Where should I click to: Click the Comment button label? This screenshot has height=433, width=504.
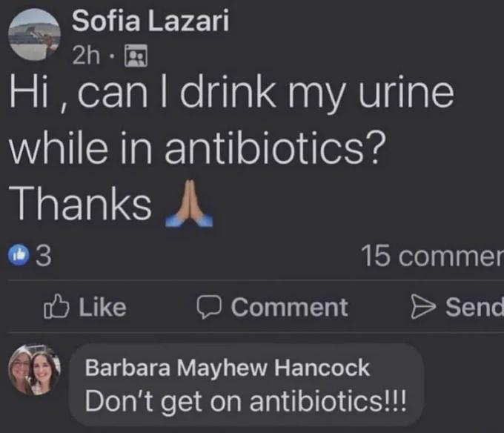pyautogui.click(x=290, y=307)
